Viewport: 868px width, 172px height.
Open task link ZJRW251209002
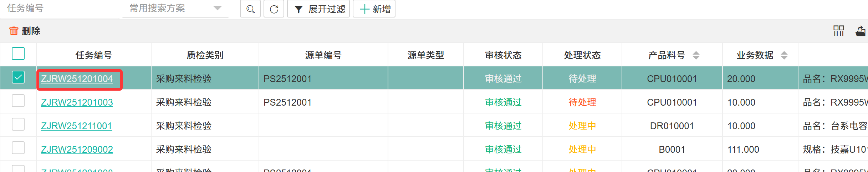click(x=77, y=150)
